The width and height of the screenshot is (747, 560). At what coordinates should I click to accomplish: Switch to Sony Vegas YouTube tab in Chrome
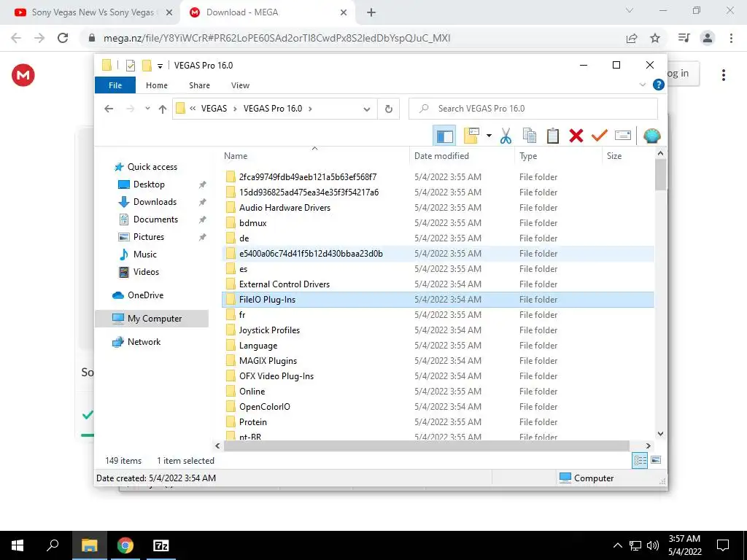pos(93,12)
